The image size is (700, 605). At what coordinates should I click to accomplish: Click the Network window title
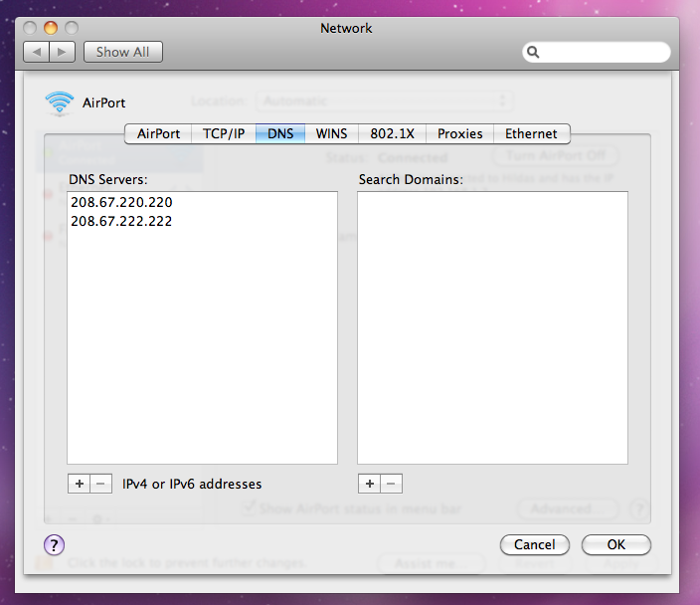coord(346,28)
